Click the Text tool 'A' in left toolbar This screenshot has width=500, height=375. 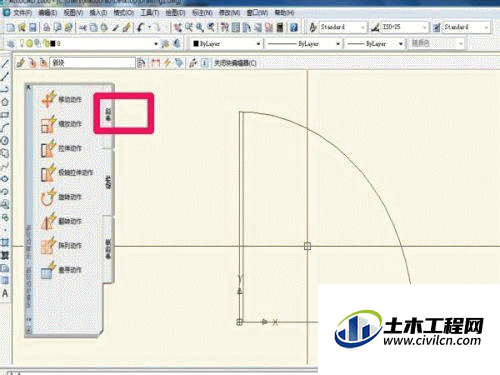5,294
